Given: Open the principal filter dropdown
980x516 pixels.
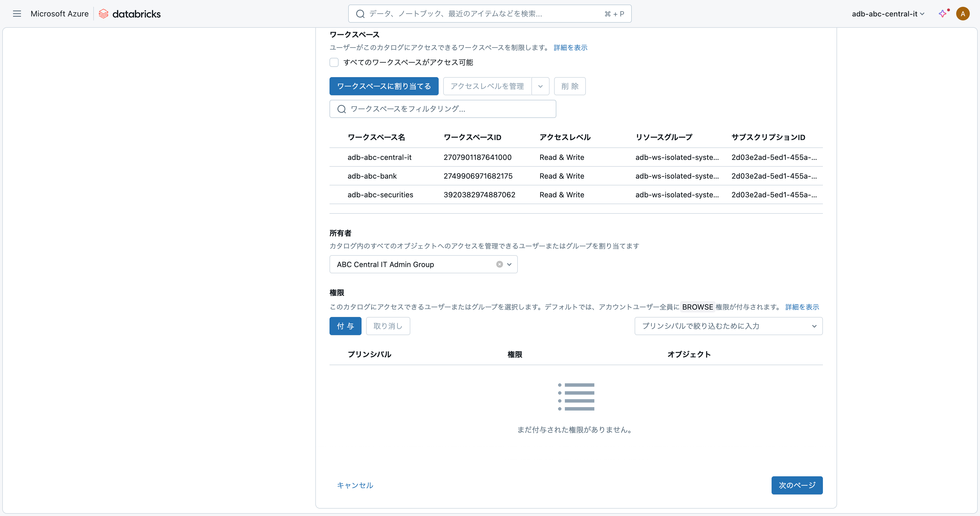Looking at the screenshot, I should 814,326.
